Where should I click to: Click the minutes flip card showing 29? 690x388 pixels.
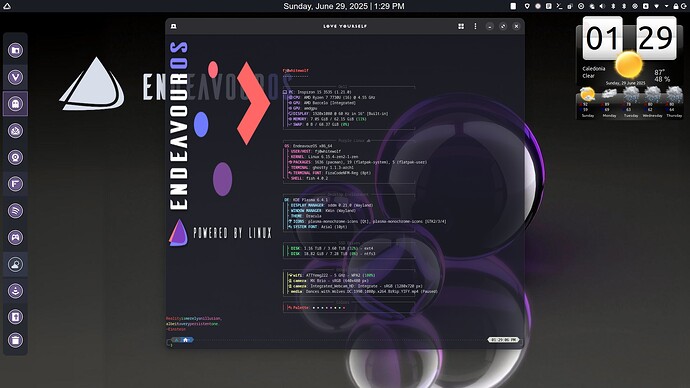click(656, 38)
